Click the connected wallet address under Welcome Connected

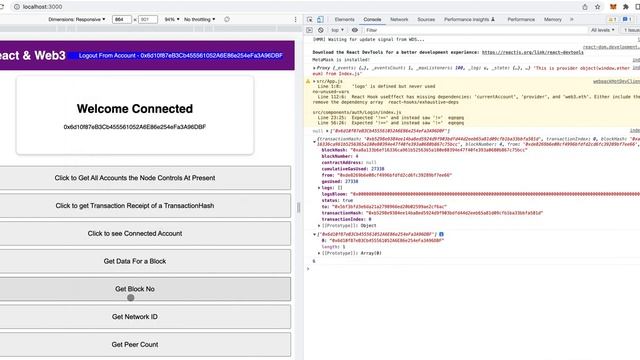coord(135,127)
